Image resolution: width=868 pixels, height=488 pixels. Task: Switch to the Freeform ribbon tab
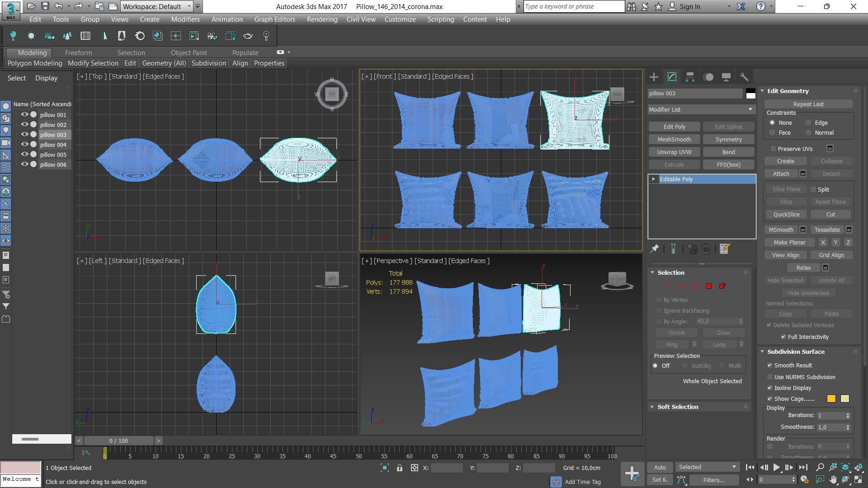[78, 53]
